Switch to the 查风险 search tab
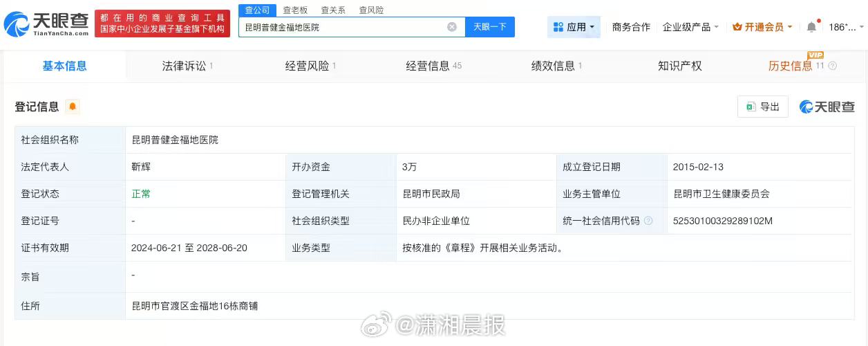 click(371, 10)
